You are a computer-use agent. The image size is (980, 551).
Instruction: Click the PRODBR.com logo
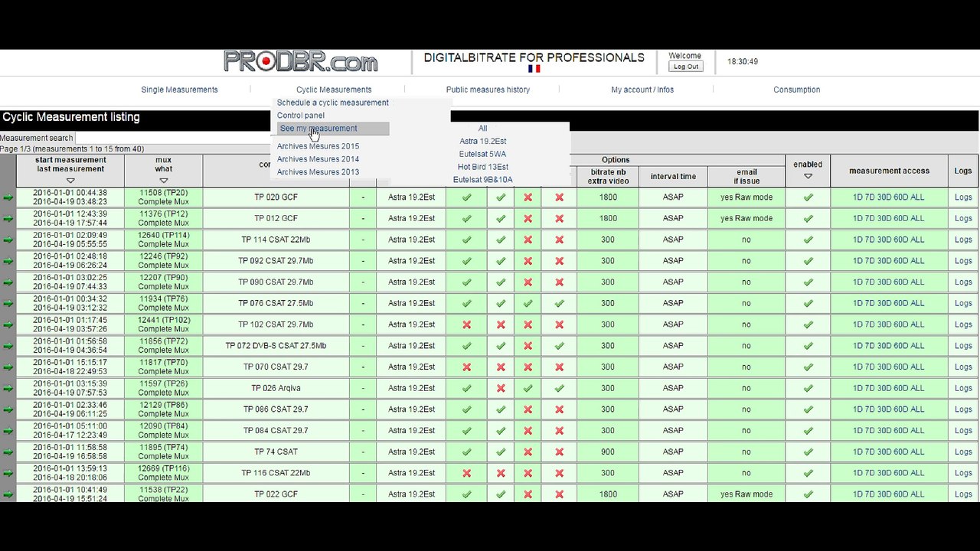300,61
